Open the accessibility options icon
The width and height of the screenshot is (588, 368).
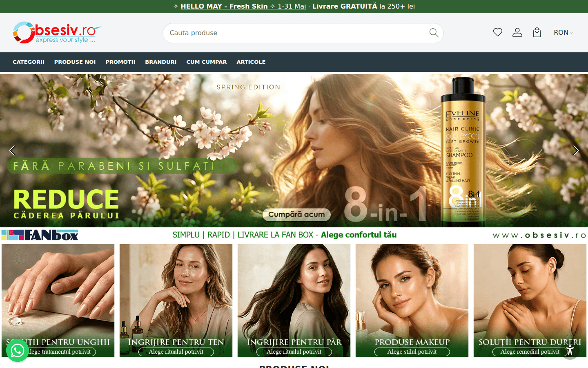coord(570,350)
